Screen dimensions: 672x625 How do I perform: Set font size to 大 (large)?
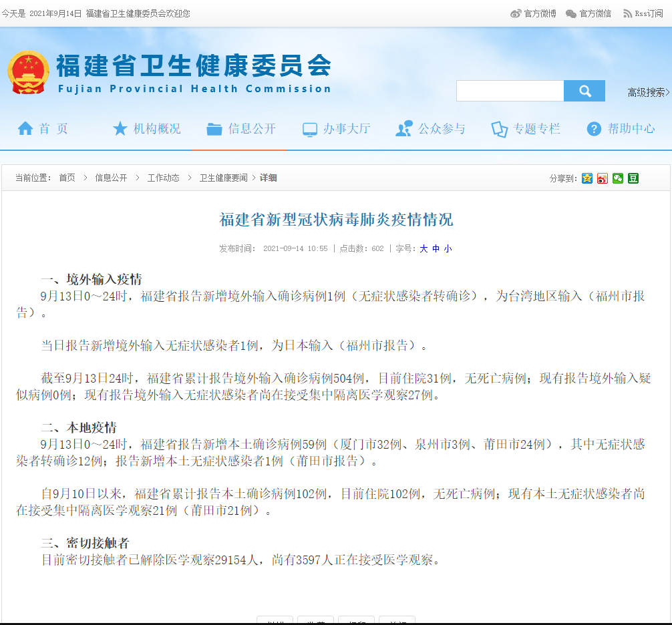point(424,248)
